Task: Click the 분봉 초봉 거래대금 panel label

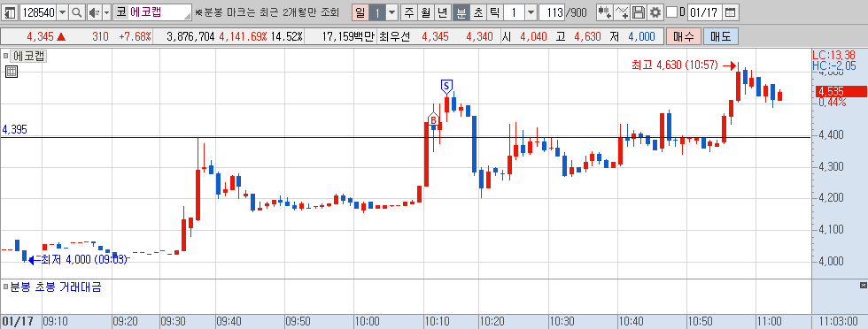Action: [56, 287]
